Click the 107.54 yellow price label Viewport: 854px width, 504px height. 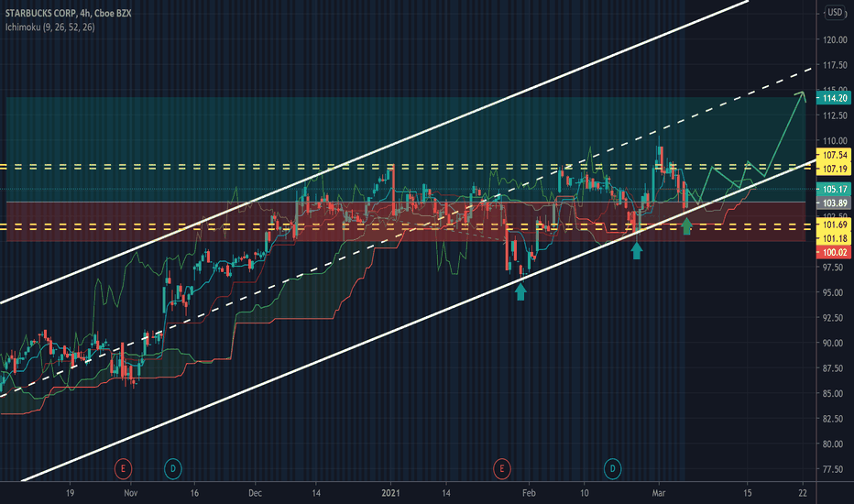834,155
